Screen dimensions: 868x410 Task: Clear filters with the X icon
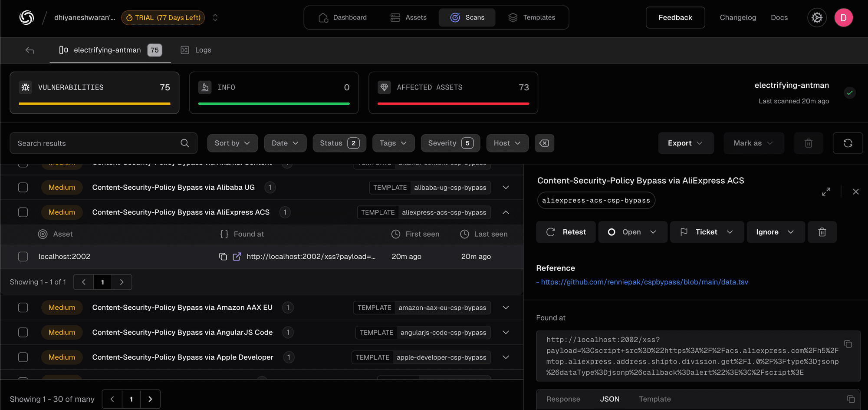coord(544,143)
